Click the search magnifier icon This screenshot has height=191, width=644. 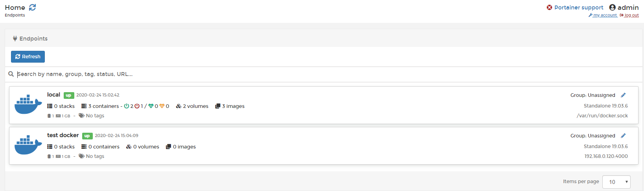click(11, 74)
